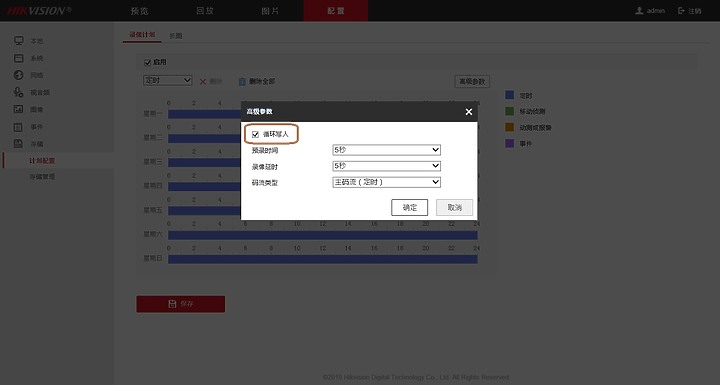Open the 预录时间 pre-record dropdown
This screenshot has width=720, height=385.
coord(386,150)
